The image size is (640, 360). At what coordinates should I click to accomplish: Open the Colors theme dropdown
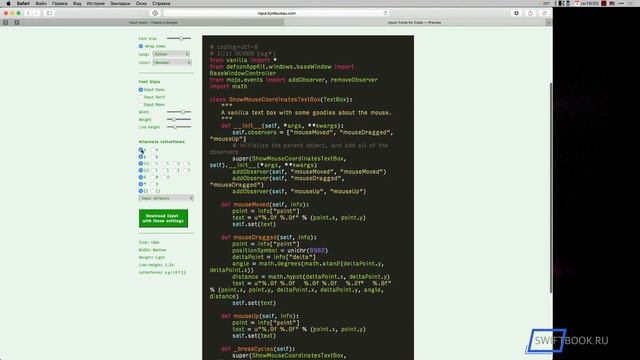(172, 62)
